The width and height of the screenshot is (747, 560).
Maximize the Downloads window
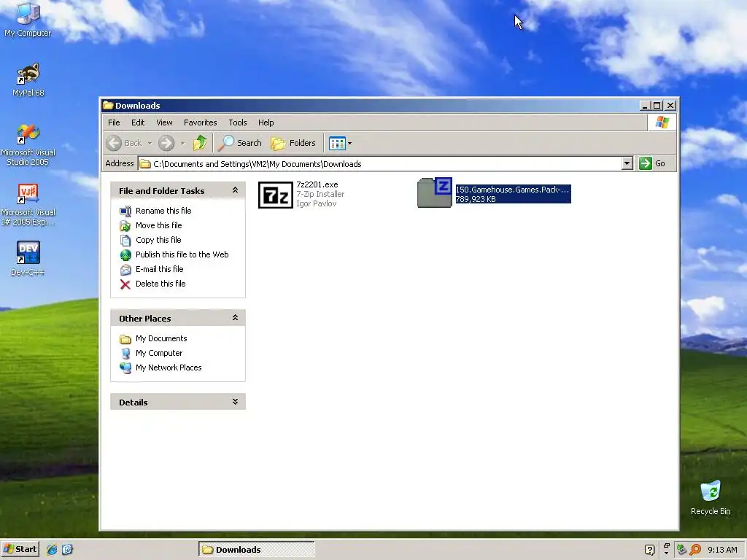click(657, 106)
